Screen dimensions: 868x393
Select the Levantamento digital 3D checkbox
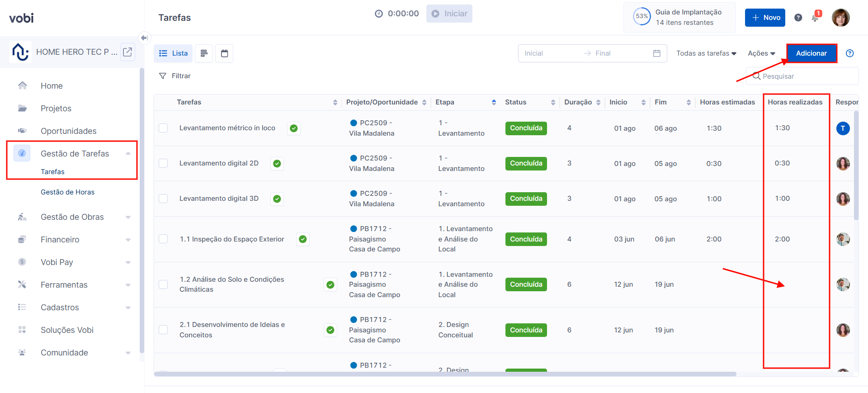tap(163, 199)
